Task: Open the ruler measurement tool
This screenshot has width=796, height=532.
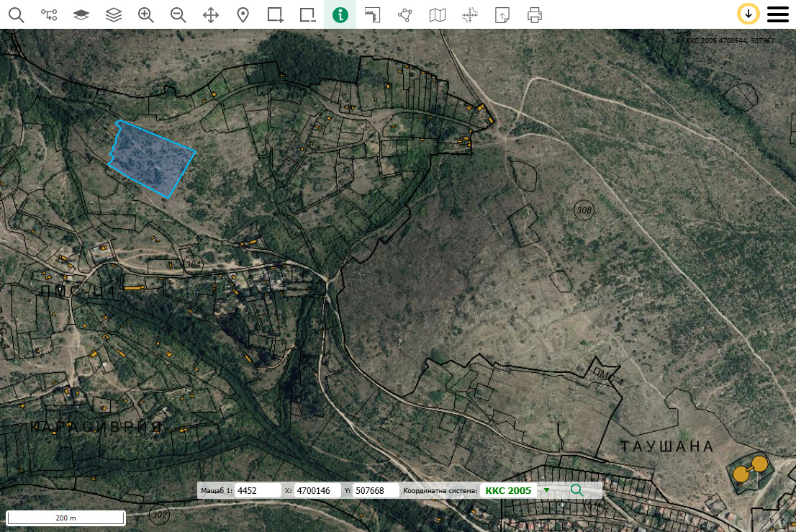Action: click(x=372, y=14)
